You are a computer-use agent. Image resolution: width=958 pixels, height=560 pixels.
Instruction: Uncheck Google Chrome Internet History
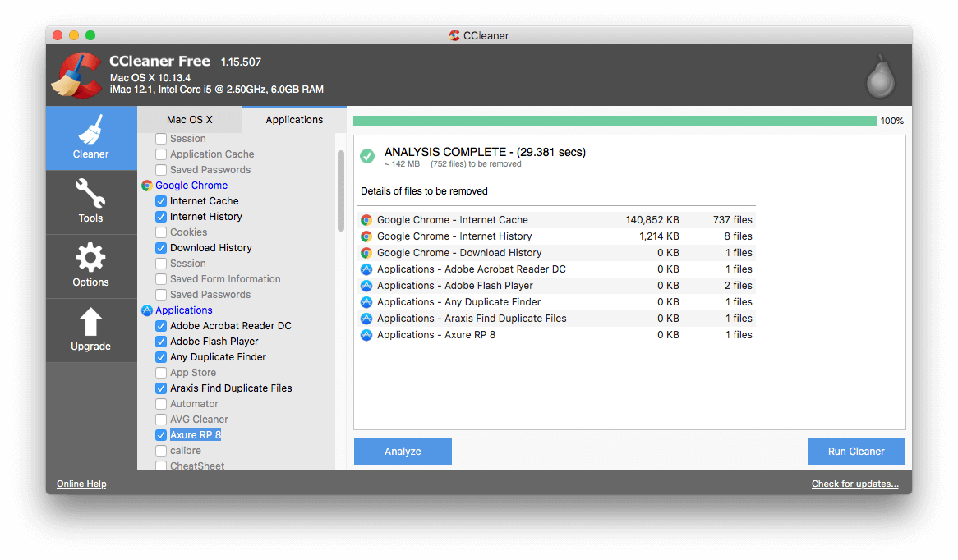(161, 217)
